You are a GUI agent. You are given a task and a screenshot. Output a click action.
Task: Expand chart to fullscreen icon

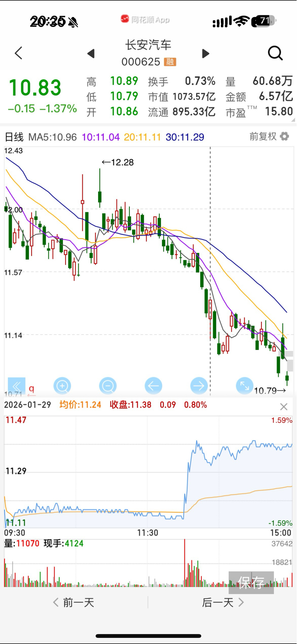[244, 386]
